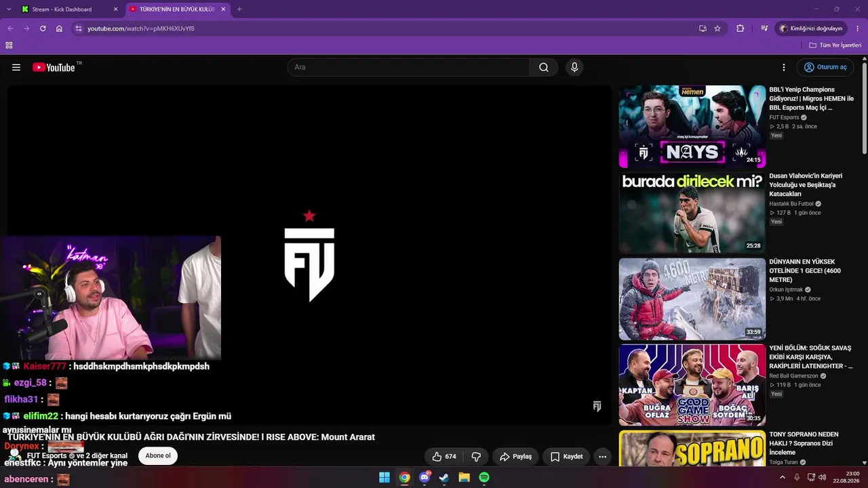Like the video with 674 likes
Image resolution: width=868 pixels, height=488 pixels.
coord(444,457)
